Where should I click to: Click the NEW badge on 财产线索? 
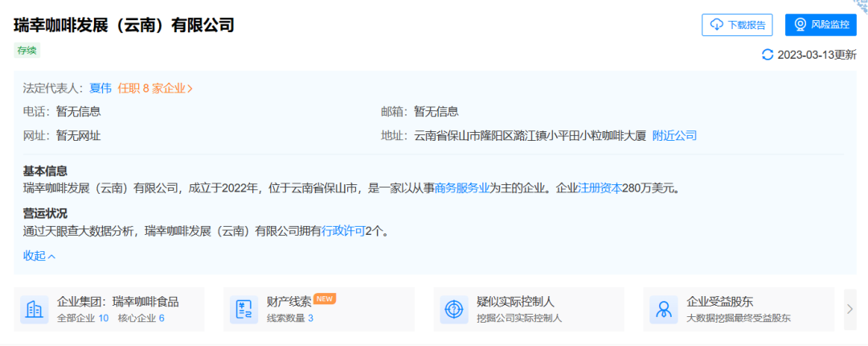[325, 299]
